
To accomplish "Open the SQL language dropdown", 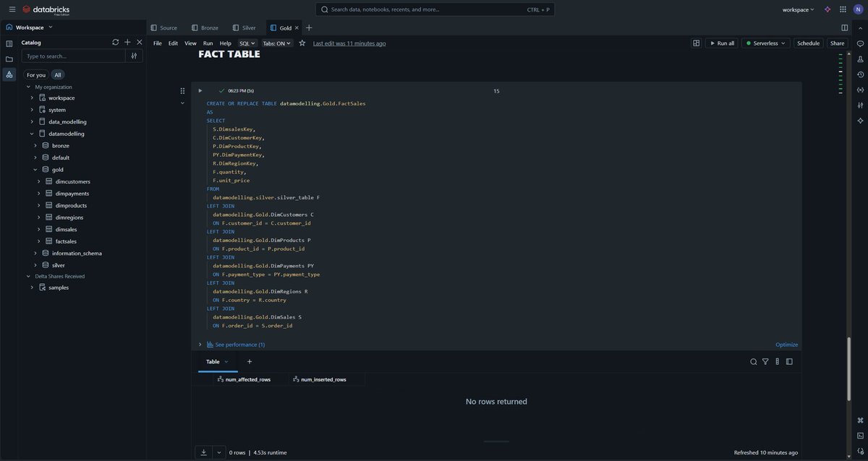I will [x=247, y=43].
